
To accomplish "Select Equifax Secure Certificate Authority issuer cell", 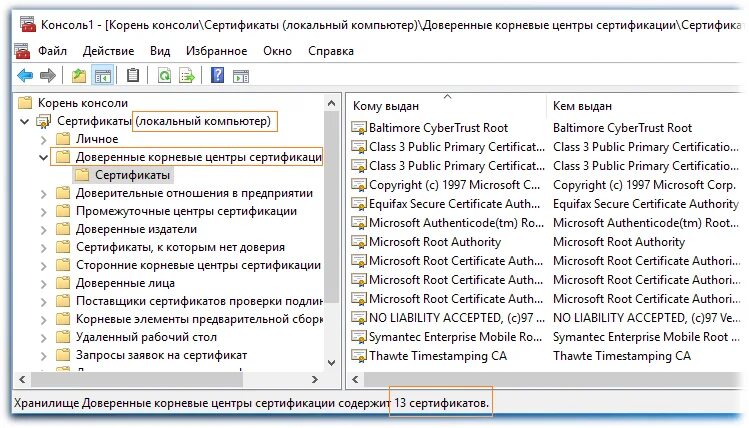I will click(646, 204).
